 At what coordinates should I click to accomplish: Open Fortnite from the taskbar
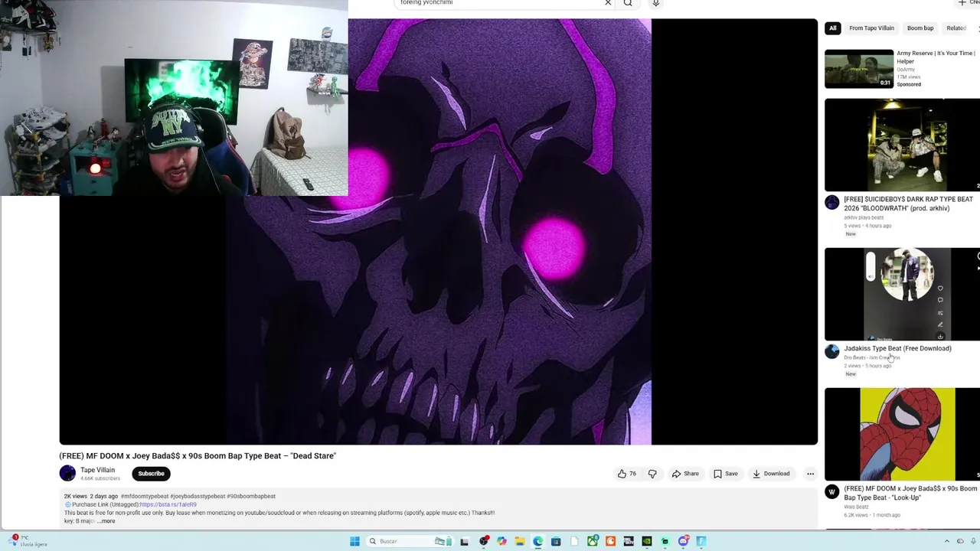coord(701,541)
